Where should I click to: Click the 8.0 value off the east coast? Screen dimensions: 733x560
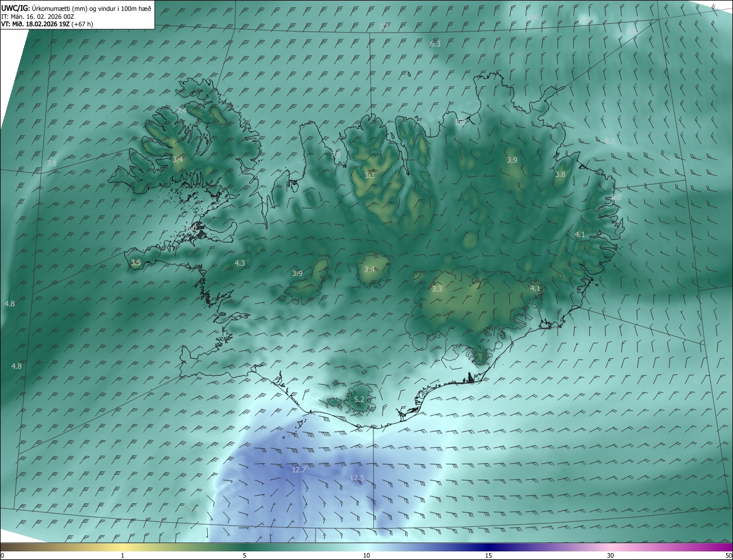616,197
